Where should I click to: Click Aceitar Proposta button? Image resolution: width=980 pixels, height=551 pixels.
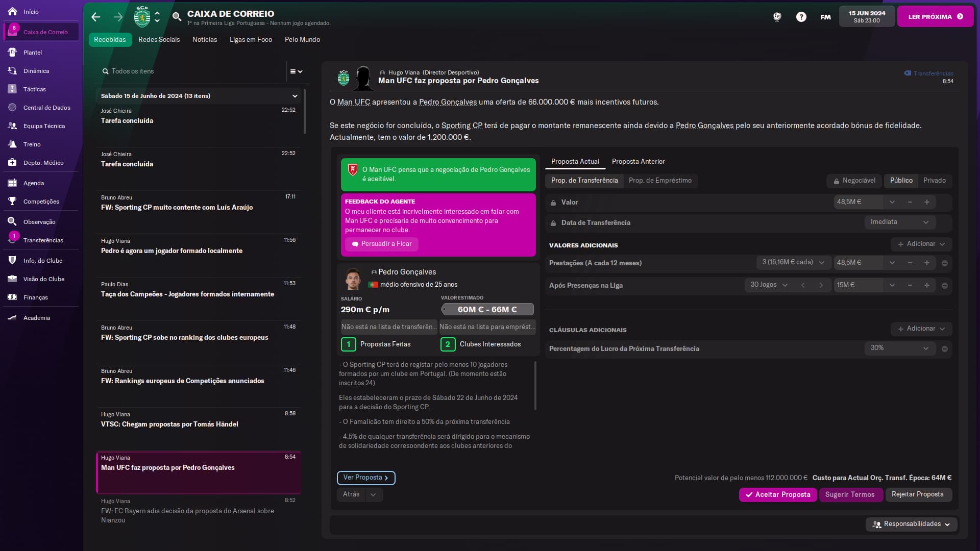(778, 494)
